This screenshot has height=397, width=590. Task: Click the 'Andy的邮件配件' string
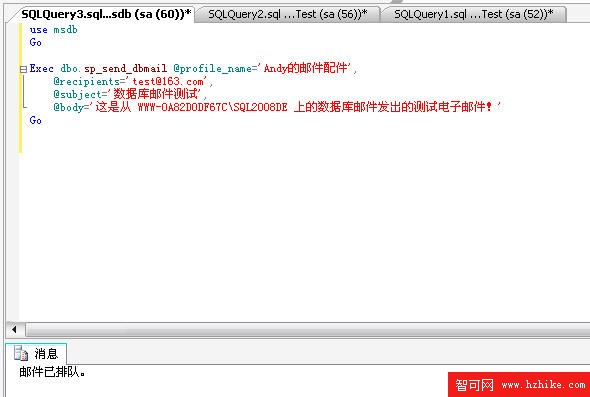coord(306,68)
